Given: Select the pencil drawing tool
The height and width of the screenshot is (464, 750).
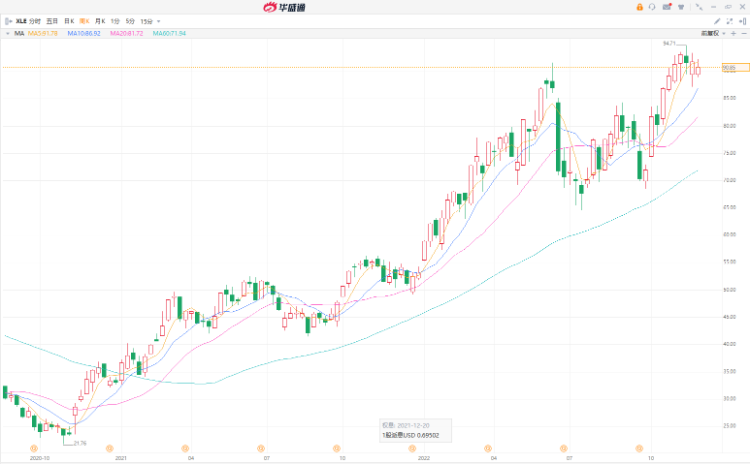Looking at the screenshot, I should [717, 20].
